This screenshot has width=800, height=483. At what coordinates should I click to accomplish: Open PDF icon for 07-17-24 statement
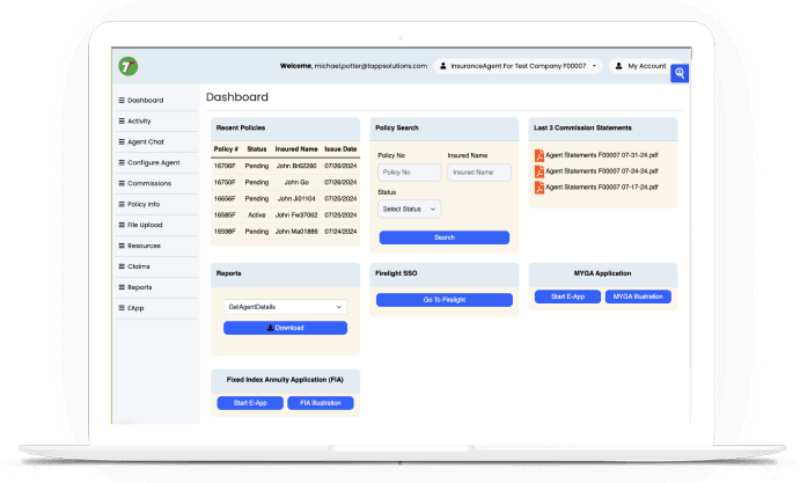539,187
